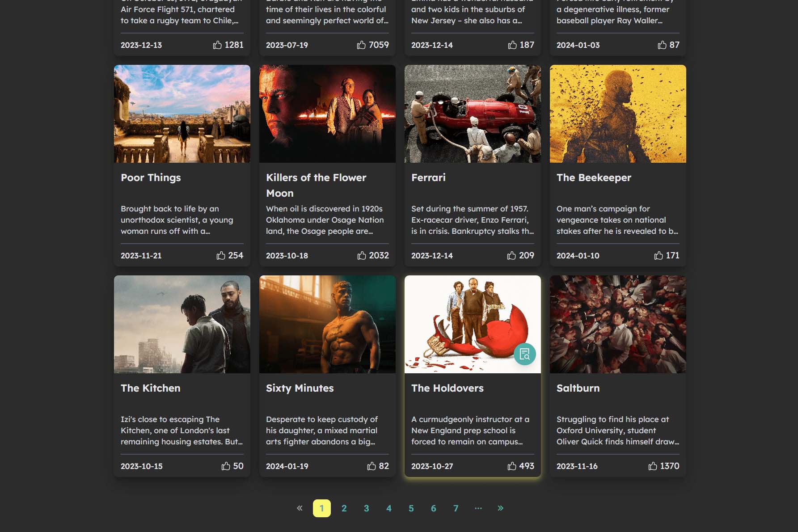Image resolution: width=798 pixels, height=532 pixels.
Task: Open the Poor Things title
Action: pyautogui.click(x=151, y=177)
